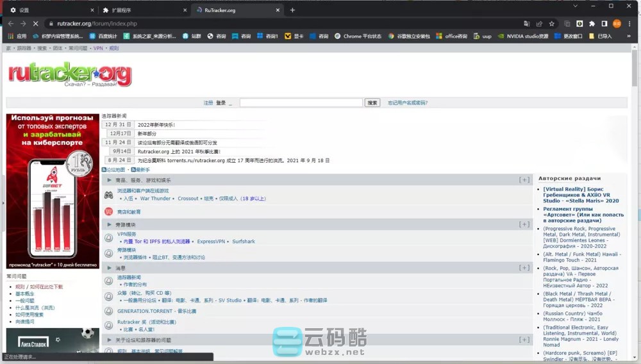Click the game controller forum icon
Image resolution: width=641 pixels, height=364 pixels.
tap(108, 194)
